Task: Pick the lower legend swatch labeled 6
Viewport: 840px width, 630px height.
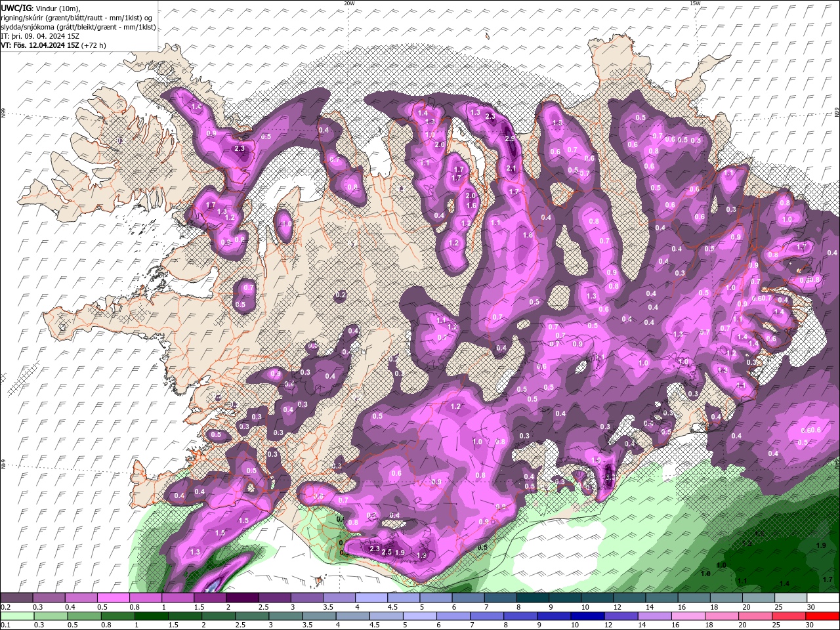Action: click(x=453, y=616)
